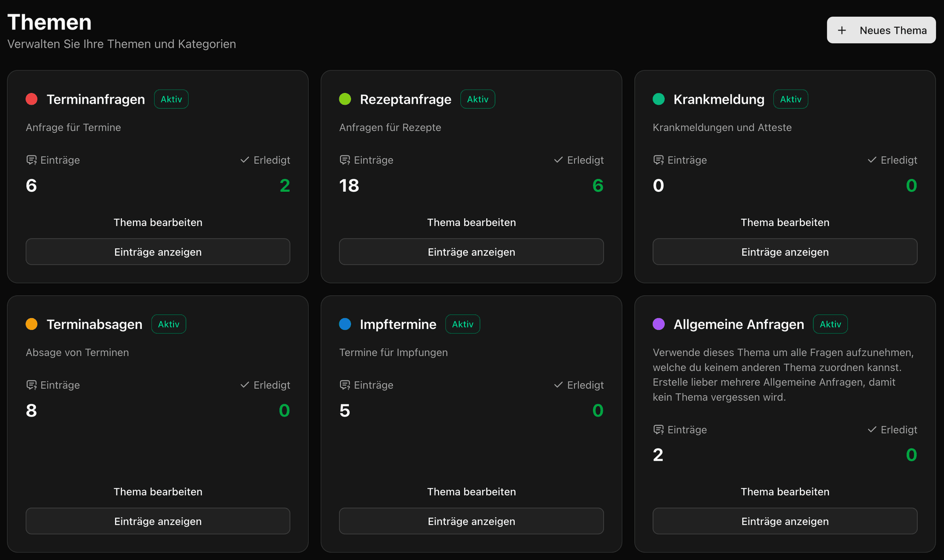Click the Erledigt checkmark in the Rezeptanfrage card
Image resolution: width=944 pixels, height=560 pixels.
click(558, 160)
